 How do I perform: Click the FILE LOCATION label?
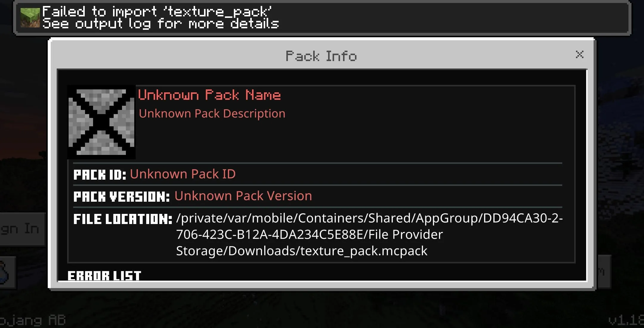123,219
